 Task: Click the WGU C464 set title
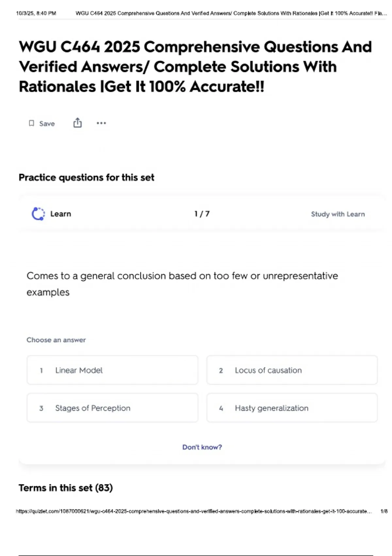(195, 67)
